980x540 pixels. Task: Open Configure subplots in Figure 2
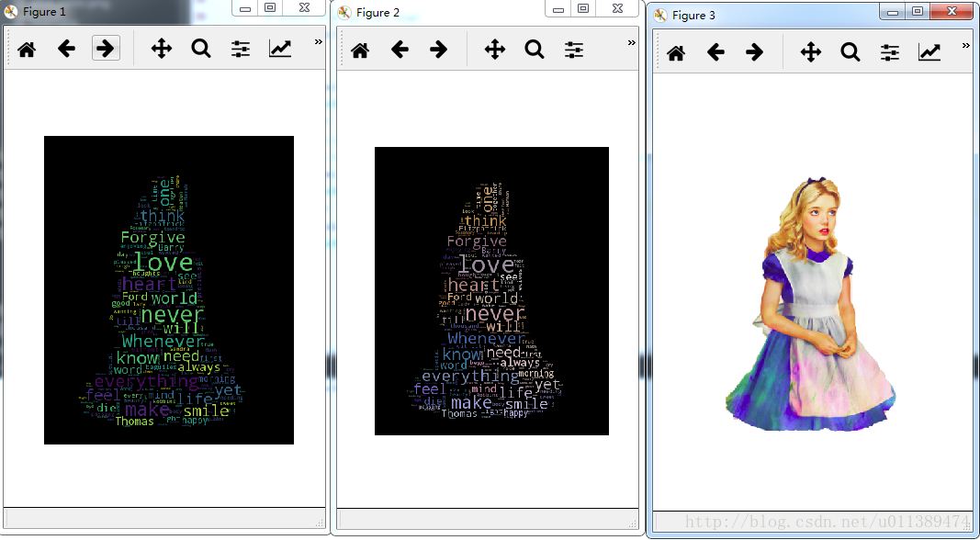[574, 50]
